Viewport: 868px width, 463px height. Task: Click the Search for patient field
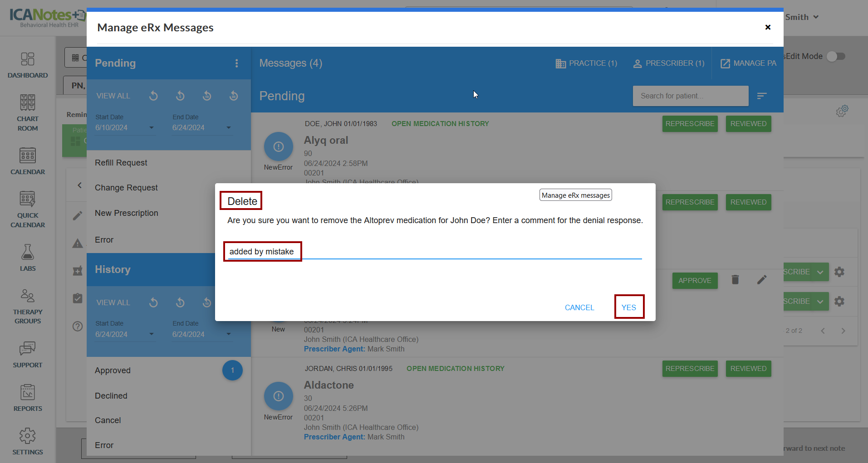pos(691,96)
